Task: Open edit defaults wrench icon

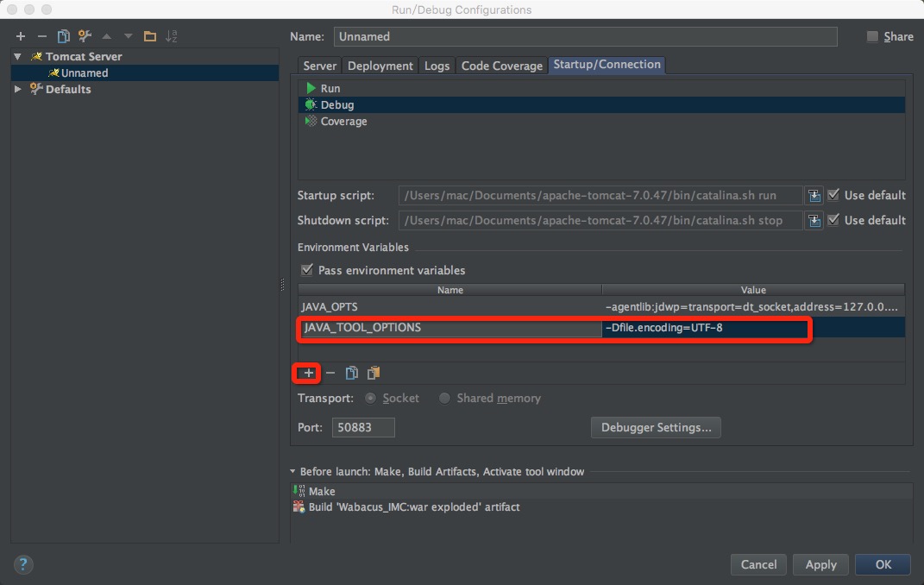Action: 85,36
